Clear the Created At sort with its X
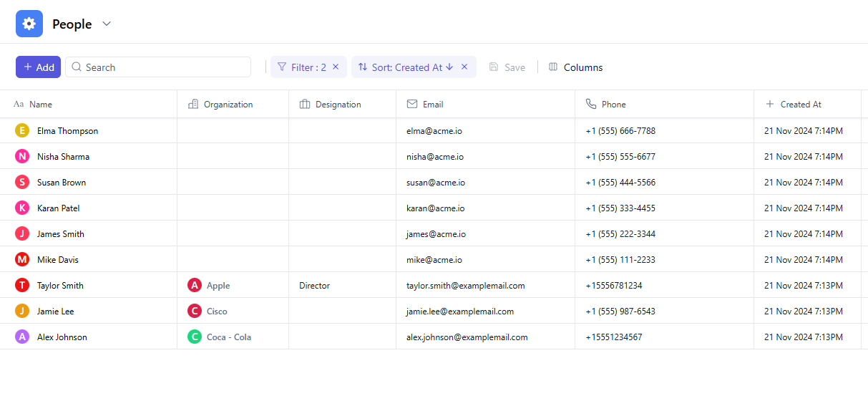 (x=464, y=67)
